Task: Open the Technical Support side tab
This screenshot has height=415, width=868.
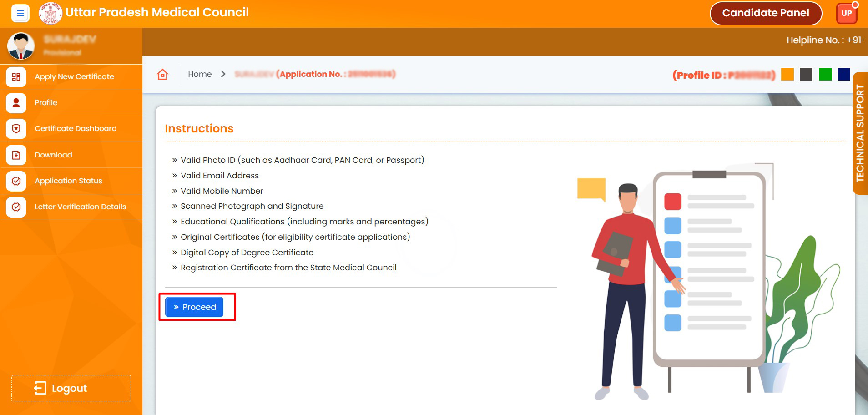Action: coord(860,133)
